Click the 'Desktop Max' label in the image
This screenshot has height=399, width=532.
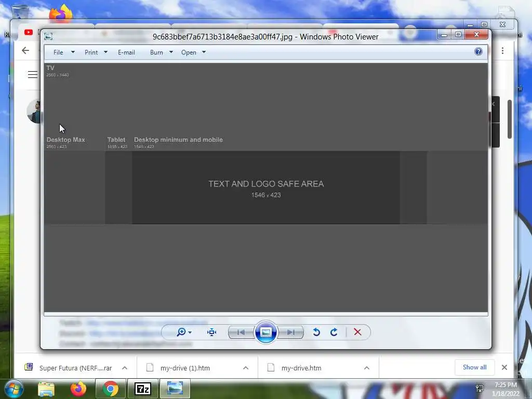tap(65, 139)
